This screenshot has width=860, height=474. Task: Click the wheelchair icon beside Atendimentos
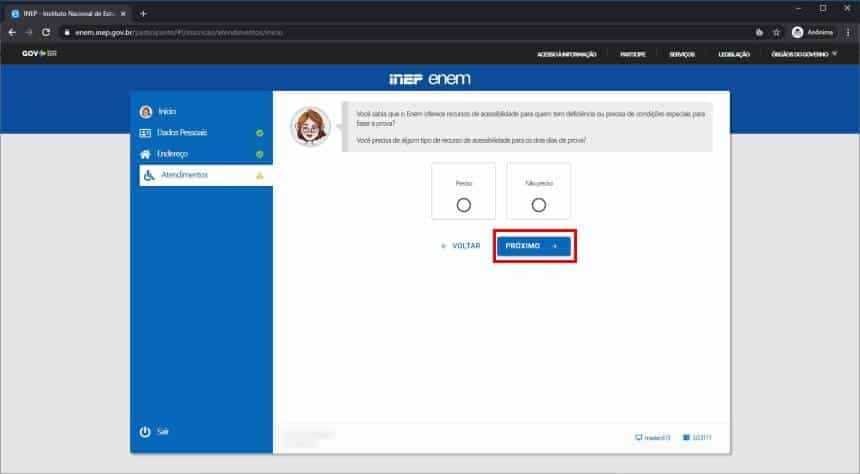tap(149, 176)
